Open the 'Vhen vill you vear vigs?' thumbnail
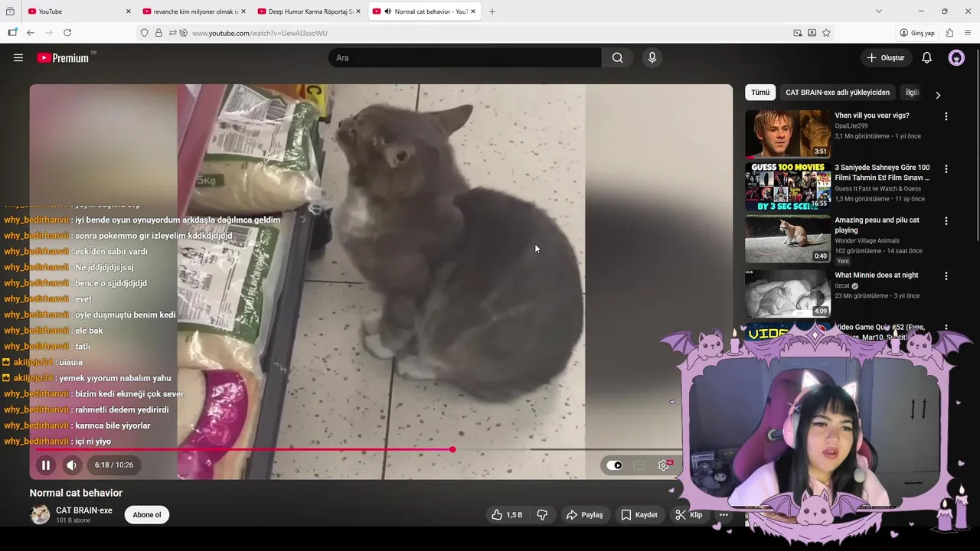 (788, 134)
